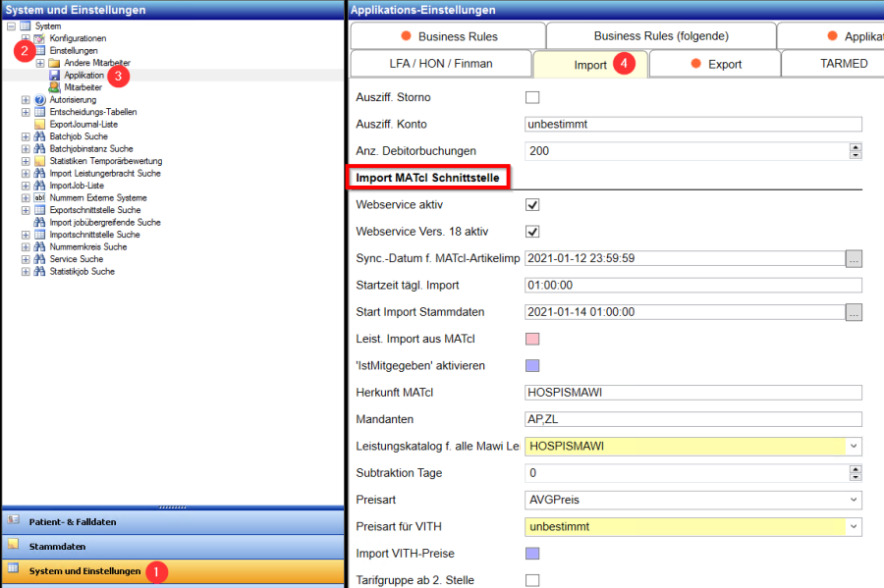Click the System und Einstellungen panel icon

tap(14, 568)
